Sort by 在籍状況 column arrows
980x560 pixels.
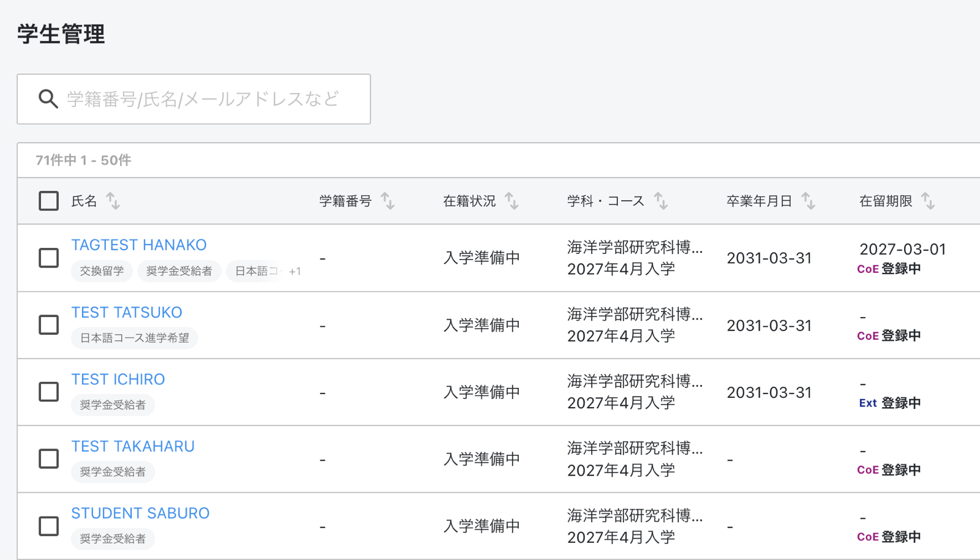click(x=511, y=201)
